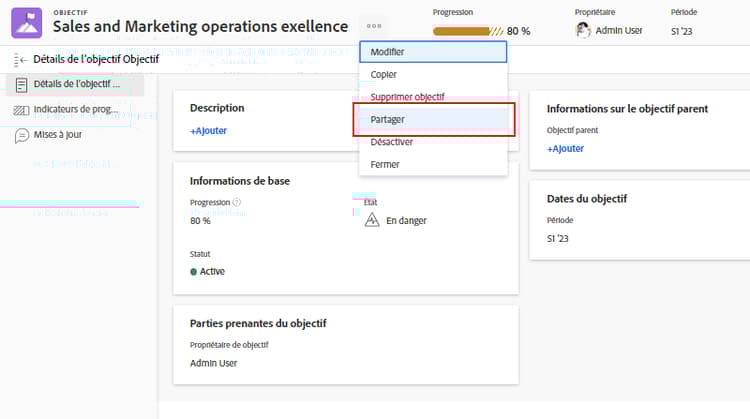This screenshot has height=419, width=750.
Task: Click the objective title Sales and Marketing operations exellence
Action: (200, 27)
